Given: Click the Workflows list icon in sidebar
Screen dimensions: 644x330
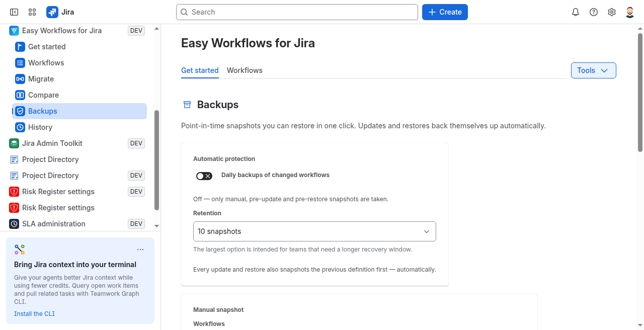Looking at the screenshot, I should click(x=20, y=63).
